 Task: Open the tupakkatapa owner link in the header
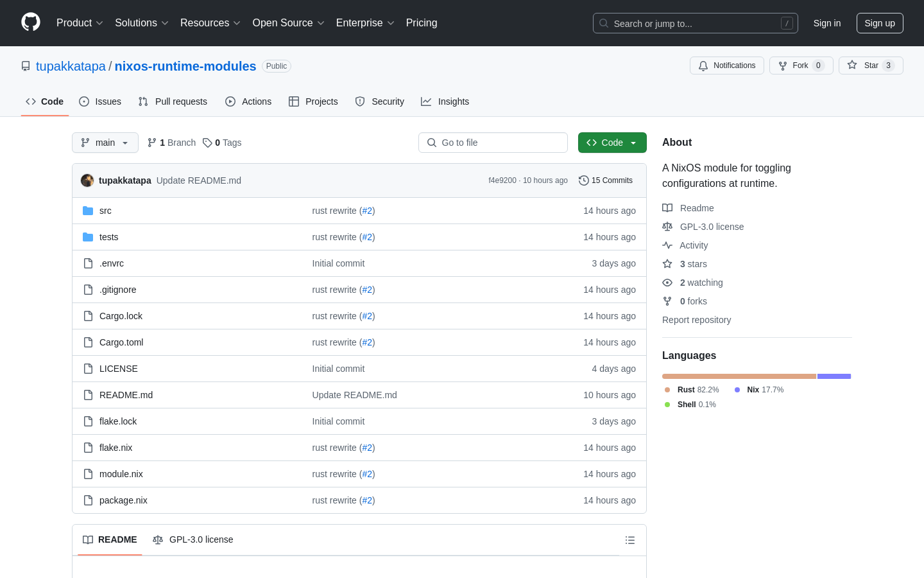[x=71, y=66]
